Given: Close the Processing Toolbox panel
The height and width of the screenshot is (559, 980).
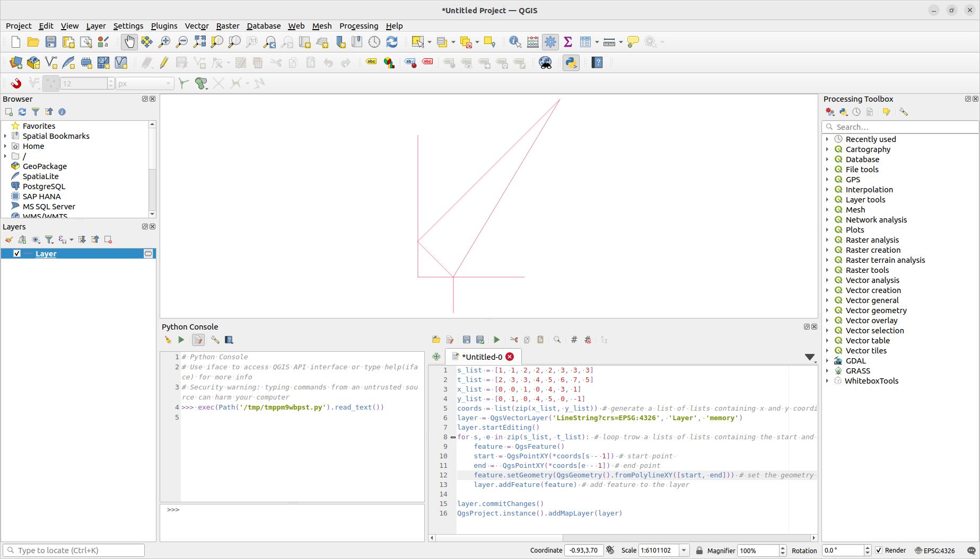Looking at the screenshot, I should [975, 99].
